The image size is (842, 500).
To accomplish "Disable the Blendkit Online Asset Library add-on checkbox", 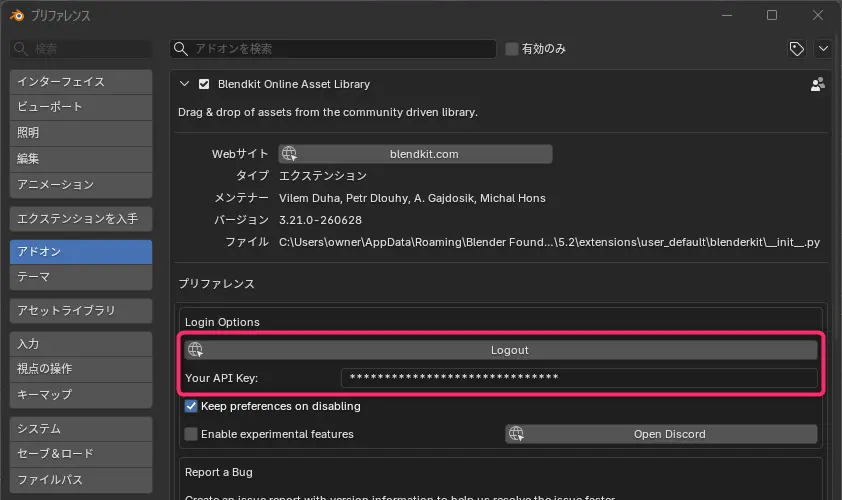I will (x=204, y=84).
